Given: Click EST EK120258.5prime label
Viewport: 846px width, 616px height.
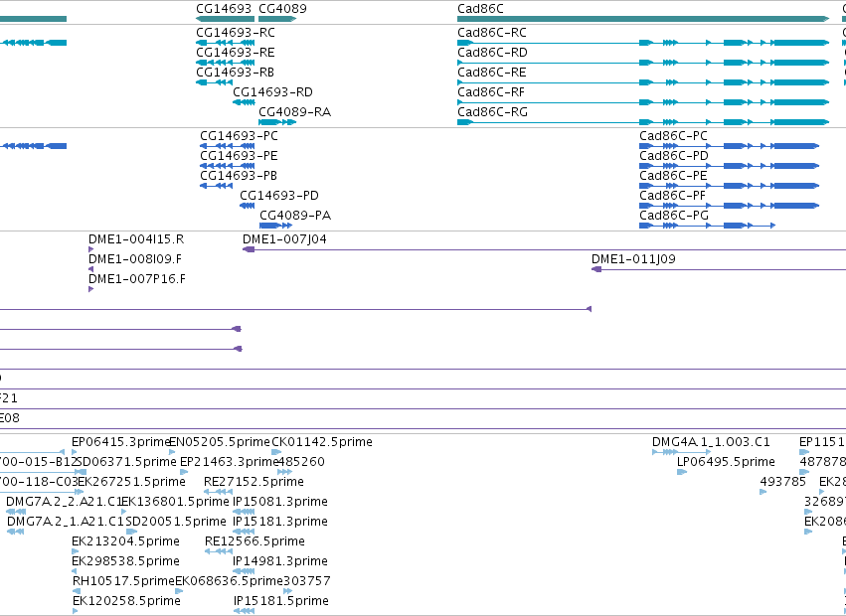Looking at the screenshot, I should pyautogui.click(x=126, y=601).
